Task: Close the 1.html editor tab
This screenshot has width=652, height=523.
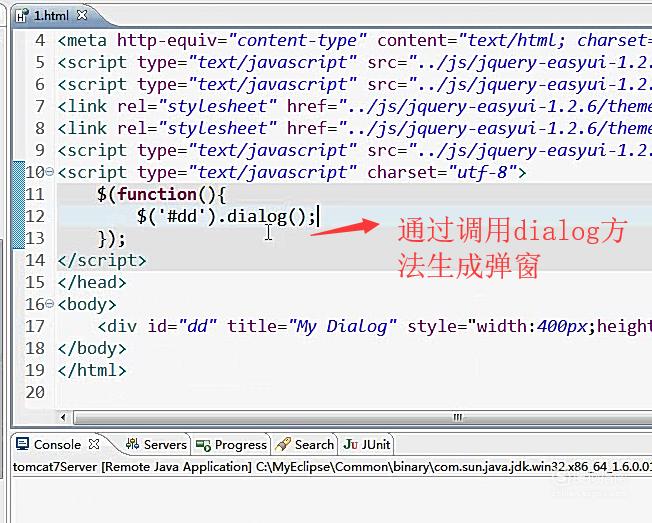Action: 82,15
